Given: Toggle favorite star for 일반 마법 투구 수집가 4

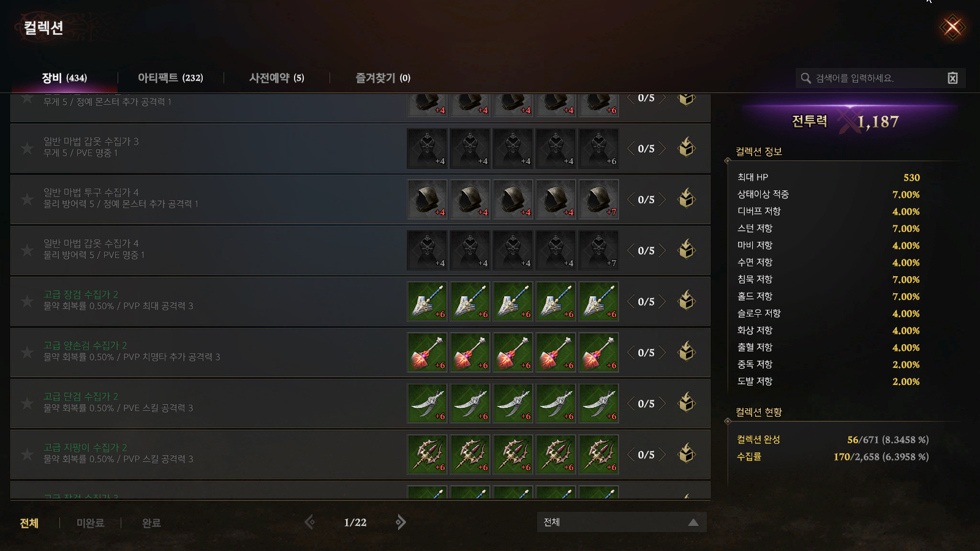Looking at the screenshot, I should 27,199.
